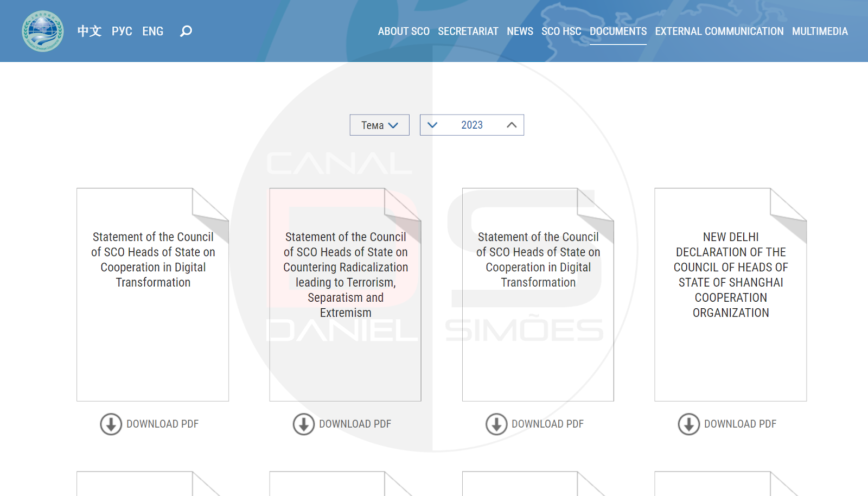Open EXTERNAL COMMUNICATION menu
This screenshot has height=496, width=868.
[x=719, y=31]
